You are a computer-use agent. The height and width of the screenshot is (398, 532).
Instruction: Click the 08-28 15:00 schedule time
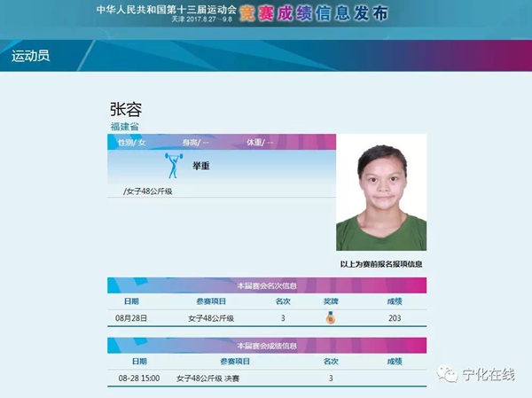tap(138, 378)
